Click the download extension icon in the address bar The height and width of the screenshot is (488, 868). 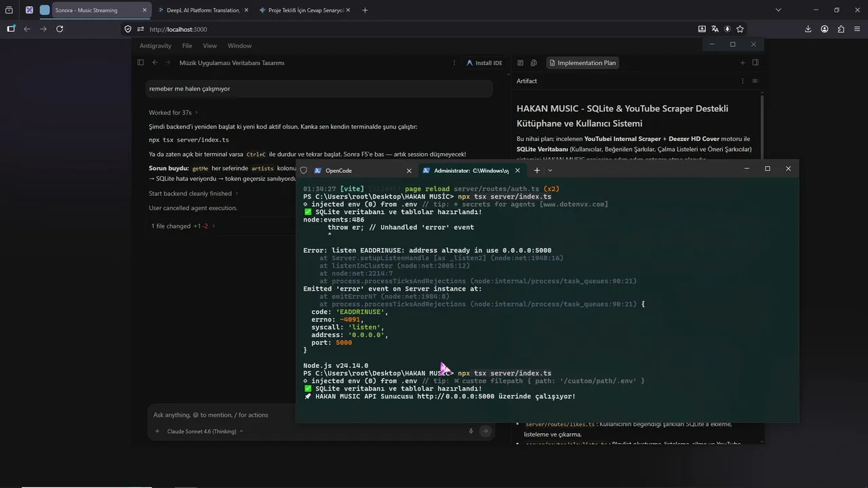point(728,29)
